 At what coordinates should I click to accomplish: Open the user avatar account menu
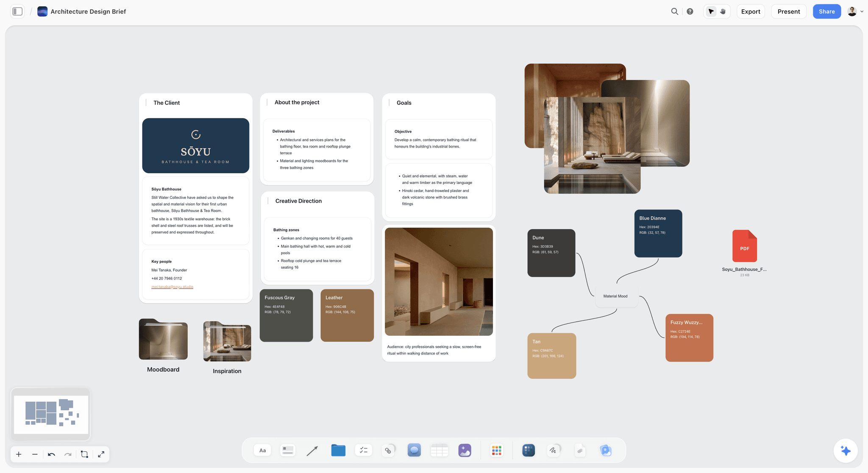tap(855, 11)
